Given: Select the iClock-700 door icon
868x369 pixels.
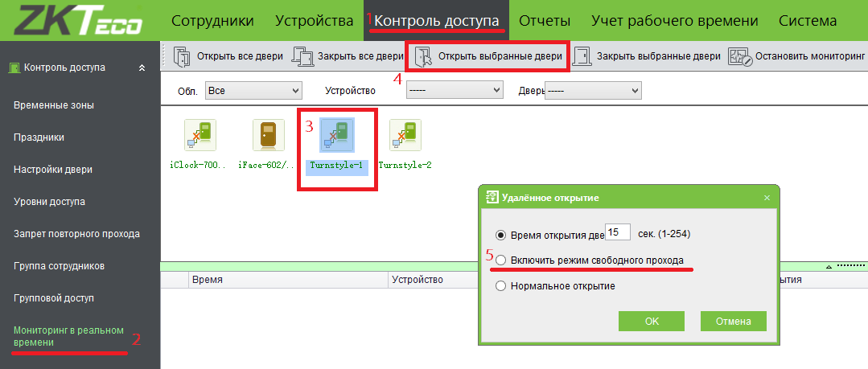Looking at the screenshot, I should coord(200,135).
